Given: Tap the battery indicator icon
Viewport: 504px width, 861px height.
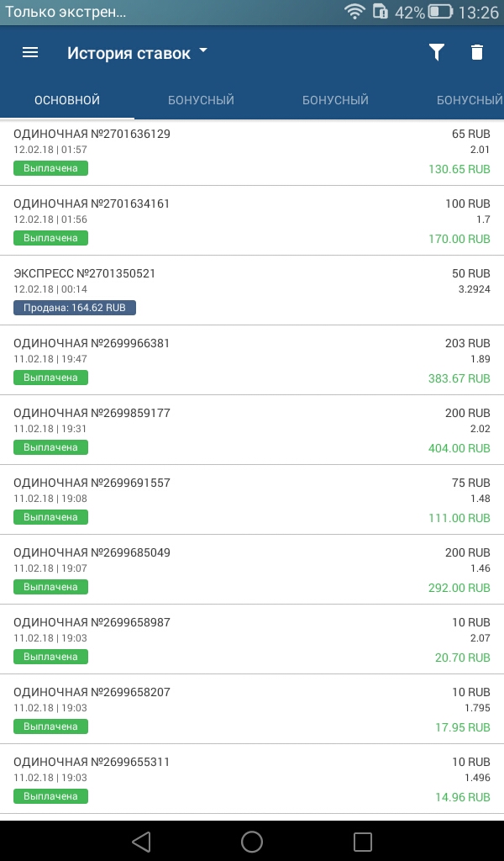Looking at the screenshot, I should (x=439, y=12).
